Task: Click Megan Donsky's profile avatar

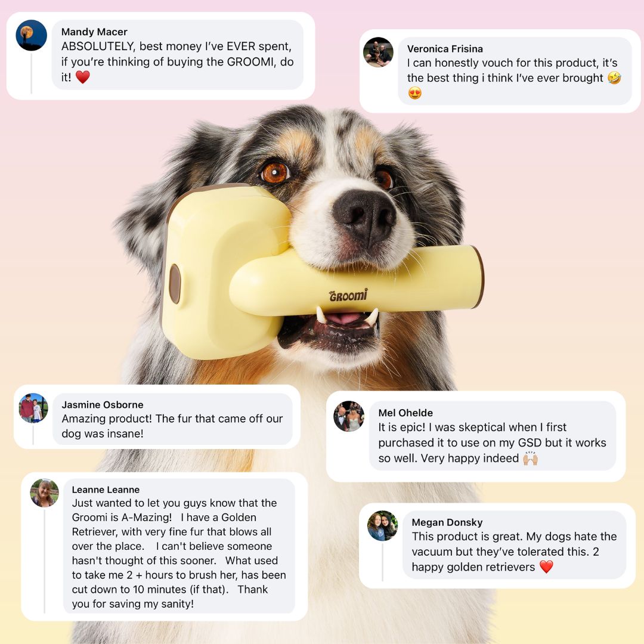Action: pyautogui.click(x=382, y=526)
